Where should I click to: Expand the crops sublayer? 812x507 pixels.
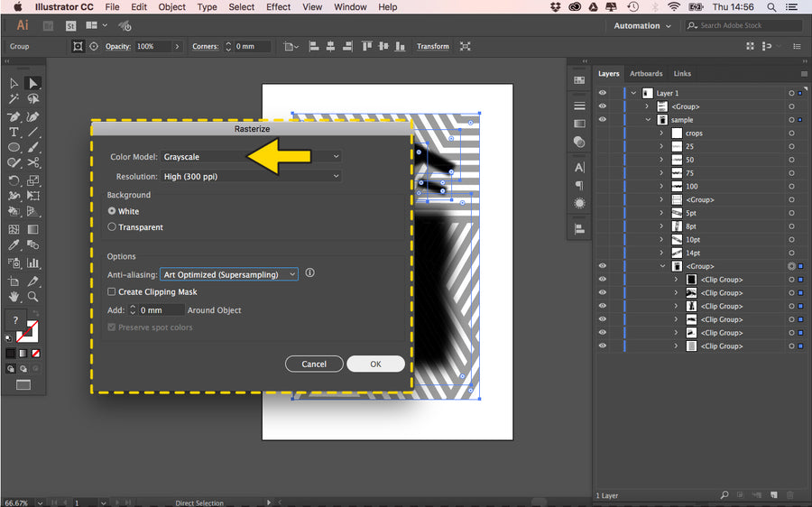(661, 134)
